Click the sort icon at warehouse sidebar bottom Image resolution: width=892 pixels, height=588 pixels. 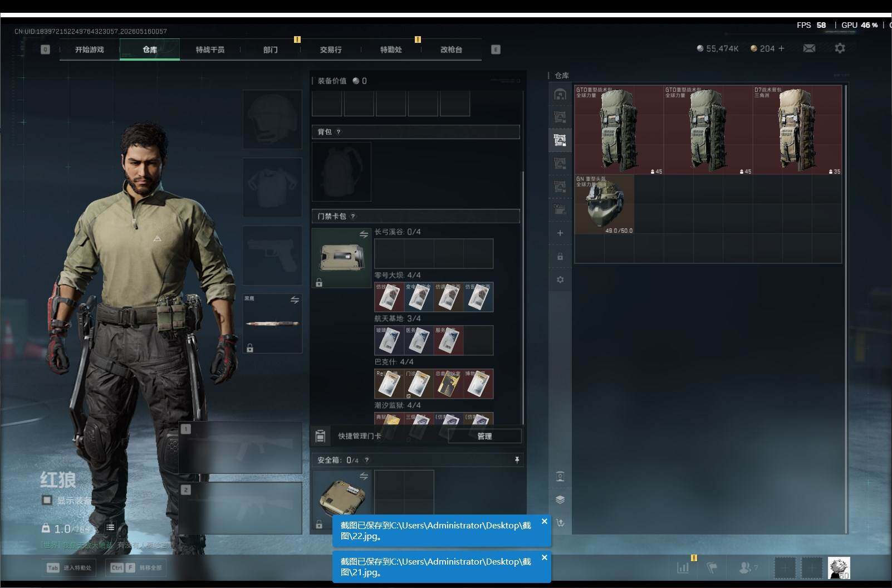tap(560, 522)
